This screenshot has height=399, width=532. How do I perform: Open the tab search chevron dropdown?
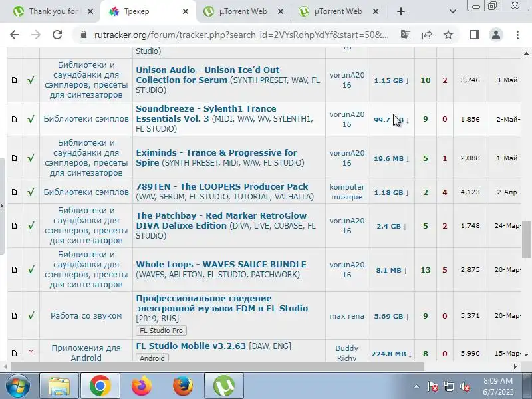[453, 11]
